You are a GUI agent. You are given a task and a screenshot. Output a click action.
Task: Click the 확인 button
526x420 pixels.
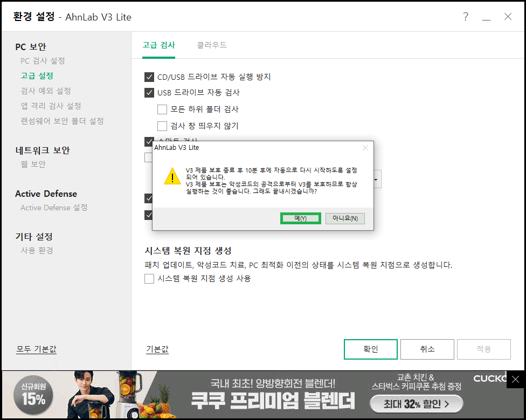[x=371, y=349]
